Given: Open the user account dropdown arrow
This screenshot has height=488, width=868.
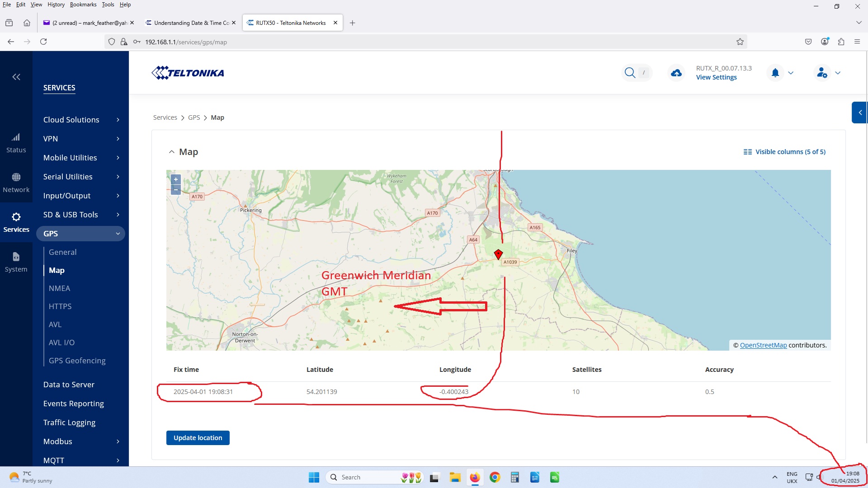Looking at the screenshot, I should click(838, 73).
